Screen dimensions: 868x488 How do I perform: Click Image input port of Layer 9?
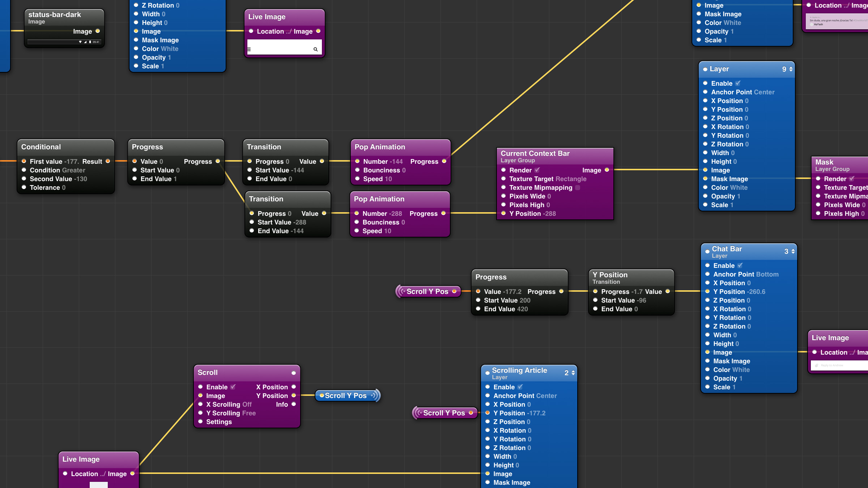point(705,170)
